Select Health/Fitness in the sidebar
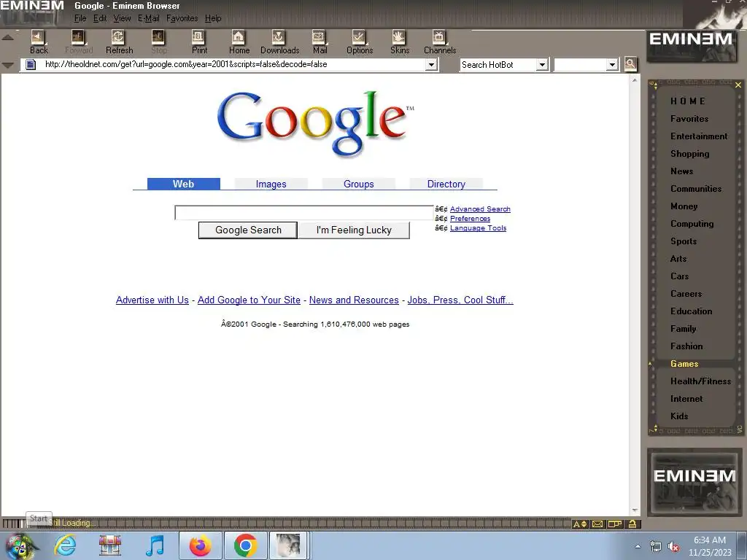Screen dimensions: 747x560 pyautogui.click(x=701, y=381)
